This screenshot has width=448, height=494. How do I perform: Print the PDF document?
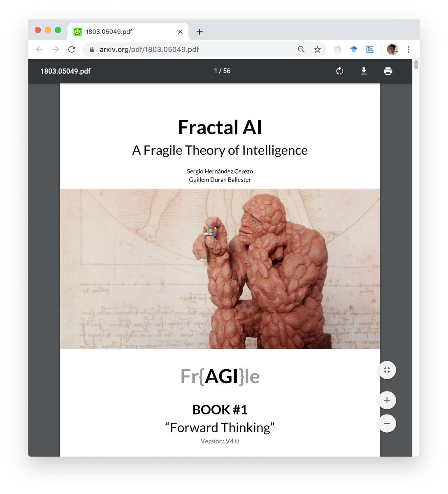388,71
